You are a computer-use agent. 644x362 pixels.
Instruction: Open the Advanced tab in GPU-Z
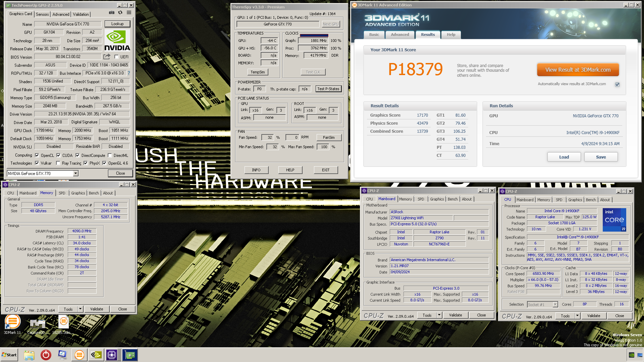[61, 14]
